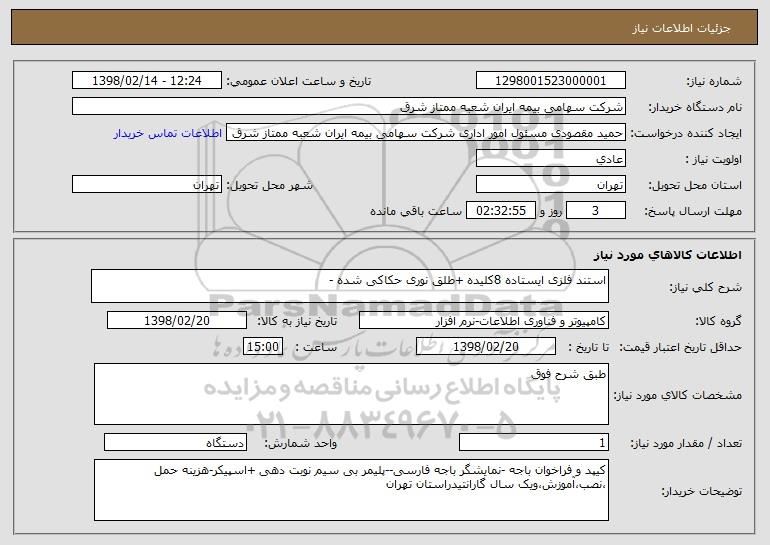Select label واحد شمارش
770x545 pixels.
[x=301, y=443]
